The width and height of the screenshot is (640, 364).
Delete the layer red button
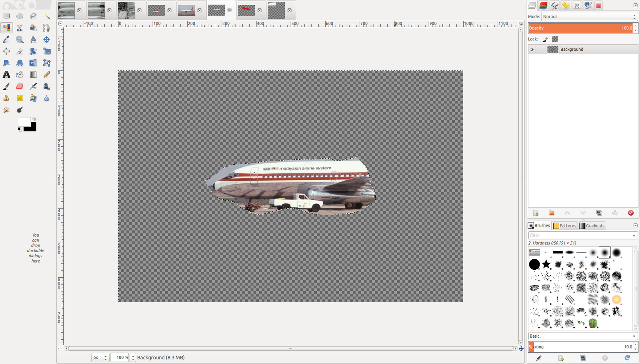point(631,213)
